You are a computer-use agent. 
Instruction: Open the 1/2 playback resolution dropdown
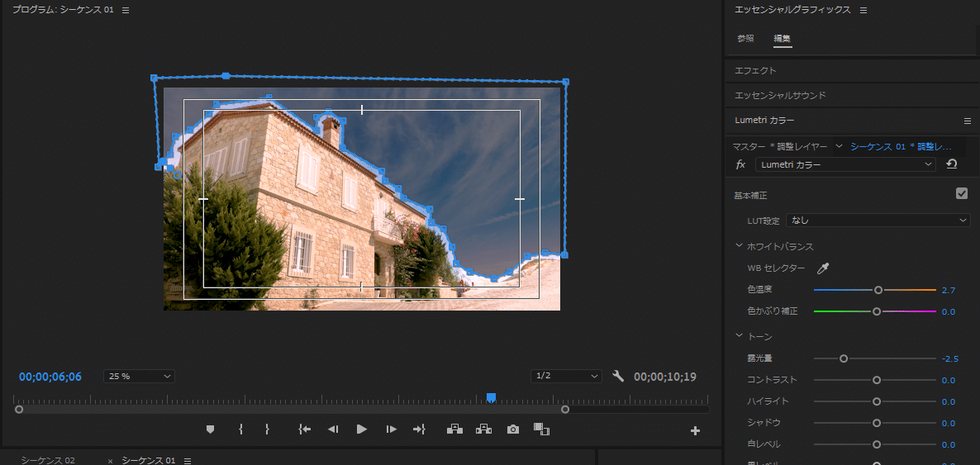pos(566,376)
